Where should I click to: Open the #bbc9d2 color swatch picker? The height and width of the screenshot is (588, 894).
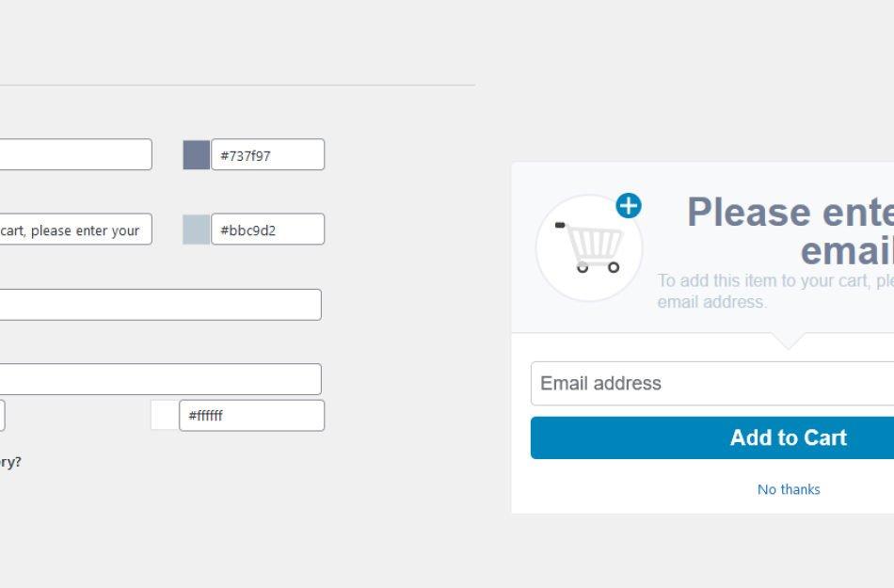tap(195, 229)
